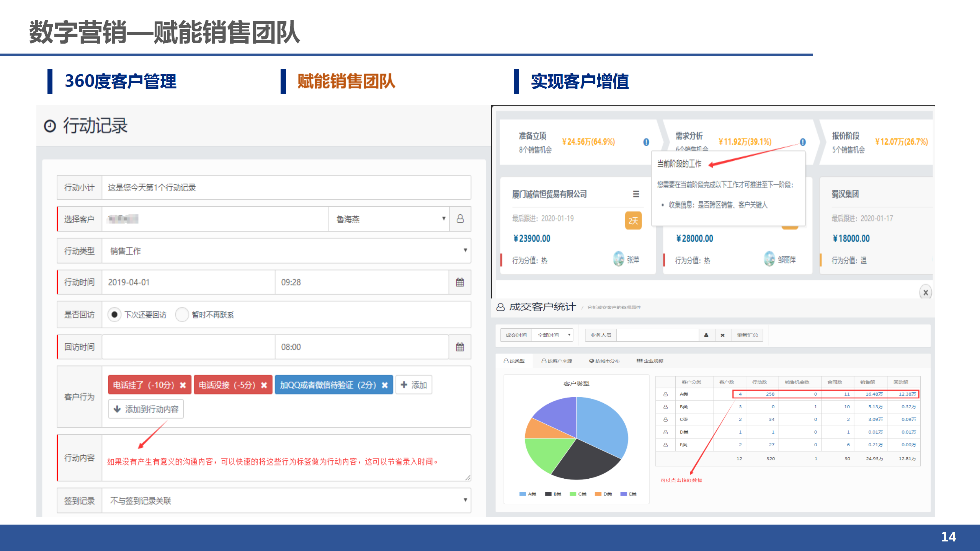Open 厦门诚信恒贸易有限公司 opportunity card title

coord(549,194)
